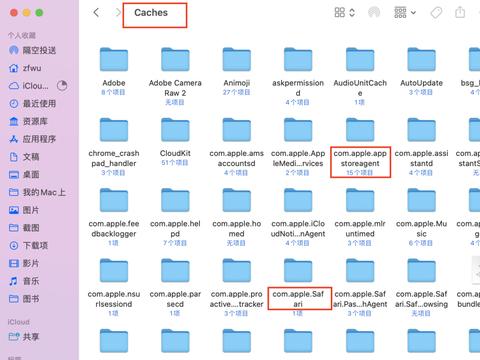Viewport: 480px width, 360px height.
Task: Open 应用程序 in the sidebar
Action: coord(32,139)
